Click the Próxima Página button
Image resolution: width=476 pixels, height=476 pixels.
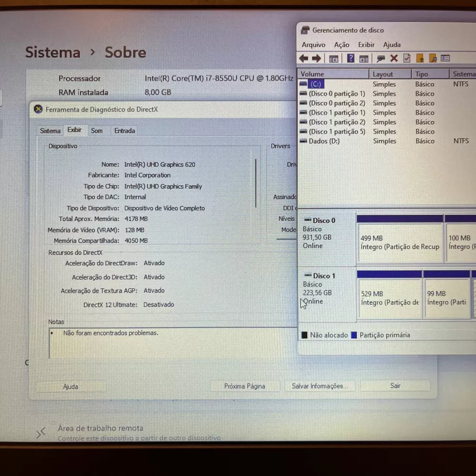(245, 386)
